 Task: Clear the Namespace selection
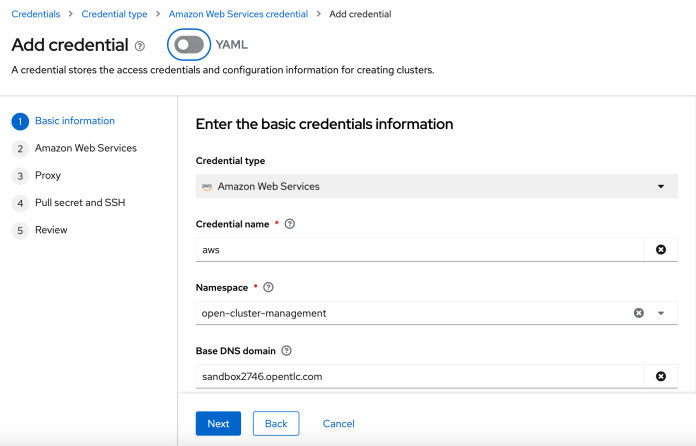coord(639,313)
